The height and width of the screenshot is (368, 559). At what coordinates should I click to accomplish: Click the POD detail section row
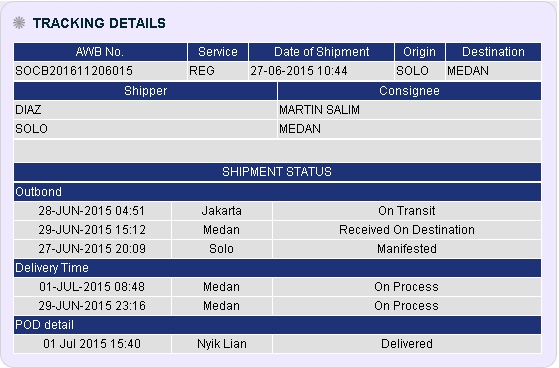(x=277, y=325)
